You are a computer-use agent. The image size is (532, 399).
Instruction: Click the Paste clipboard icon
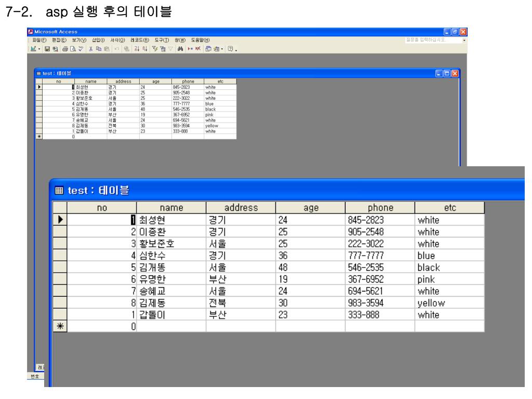coord(107,49)
